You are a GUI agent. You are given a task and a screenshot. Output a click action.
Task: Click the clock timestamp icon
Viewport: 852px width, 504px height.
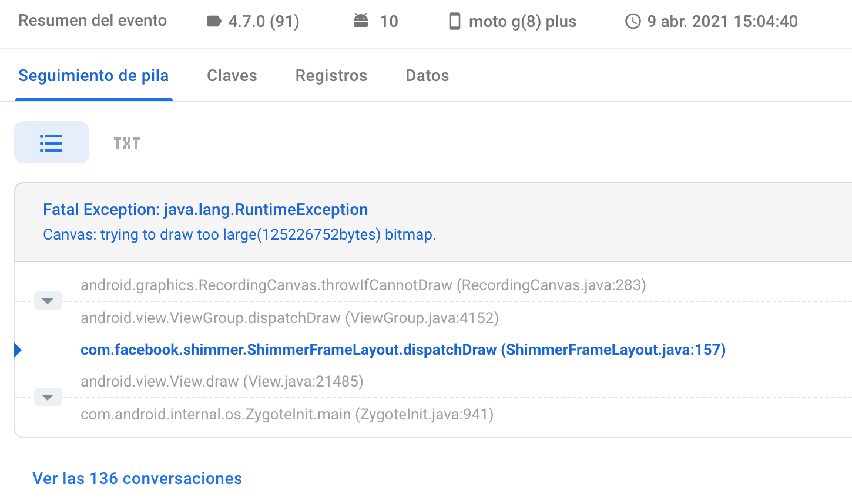pos(633,22)
